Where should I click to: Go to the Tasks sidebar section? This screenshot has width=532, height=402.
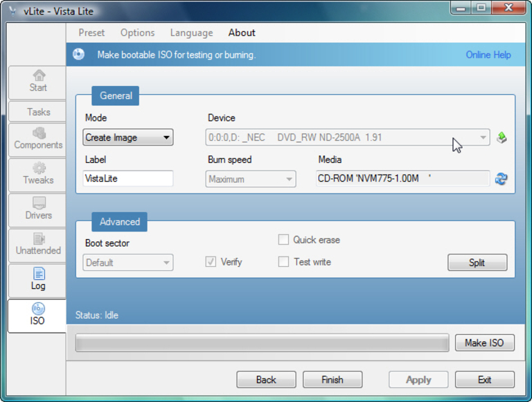(37, 112)
